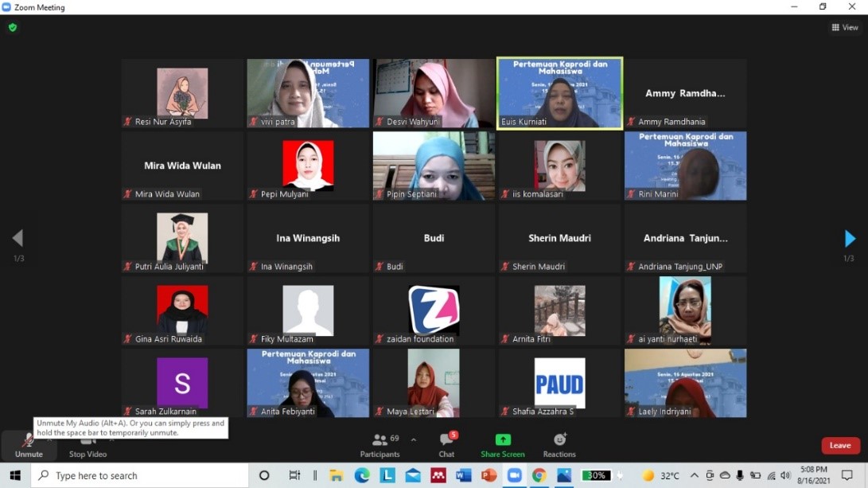Check the green encryption shield icon
This screenshot has width=868, height=488.
(x=13, y=27)
